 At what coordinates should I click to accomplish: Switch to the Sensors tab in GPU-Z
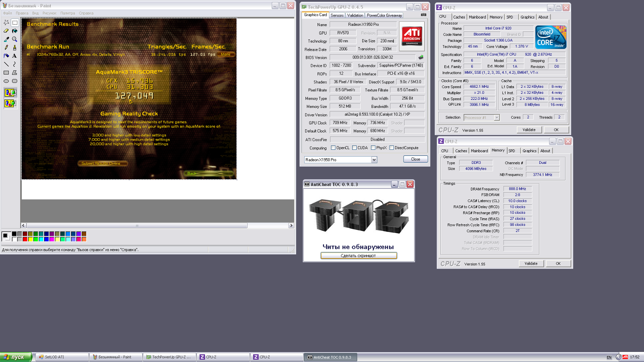[x=337, y=15]
